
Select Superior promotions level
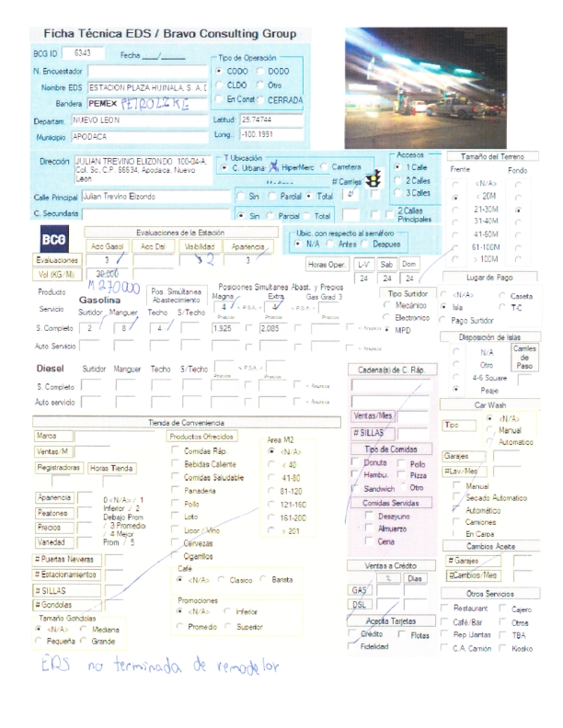tap(227, 626)
